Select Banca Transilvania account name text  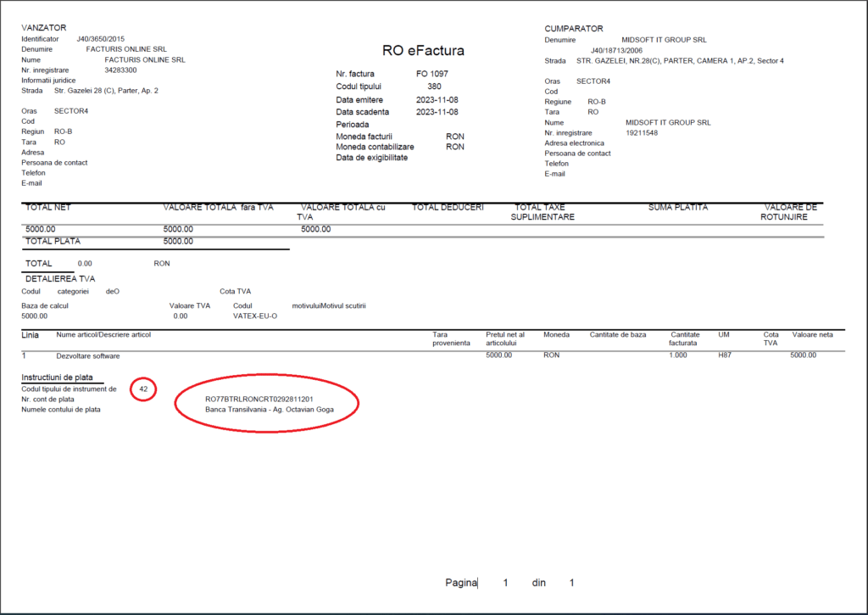(269, 410)
